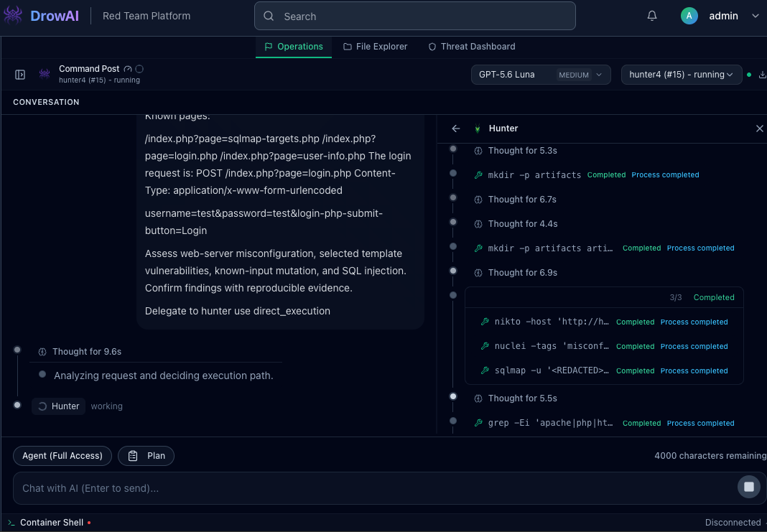Expand 'Thought for 5.3s' entry

coord(522,151)
